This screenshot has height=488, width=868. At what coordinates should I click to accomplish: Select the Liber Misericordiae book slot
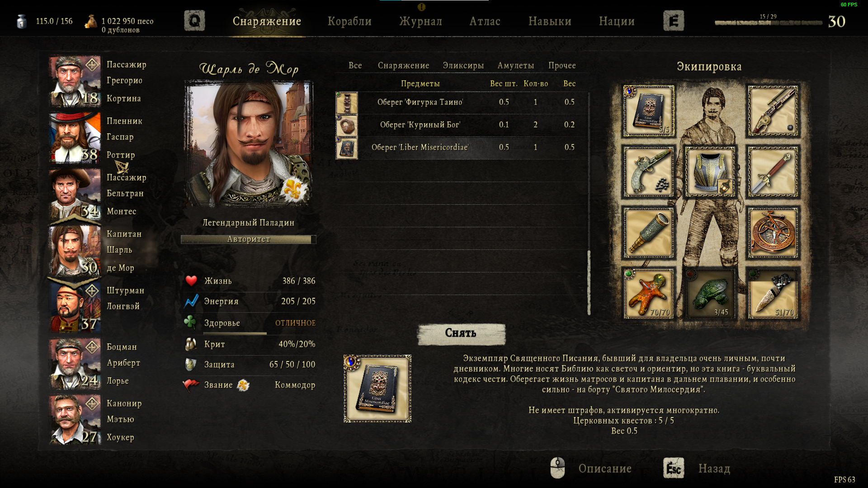(x=648, y=111)
